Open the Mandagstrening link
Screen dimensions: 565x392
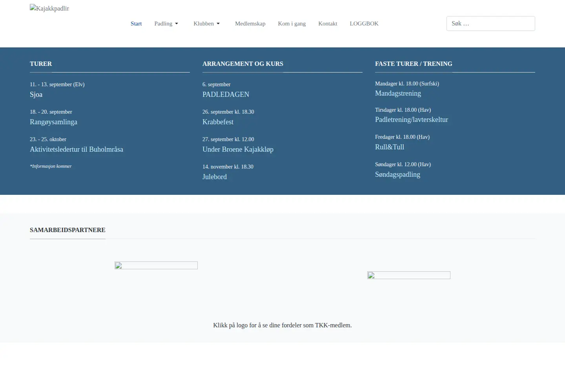398,93
